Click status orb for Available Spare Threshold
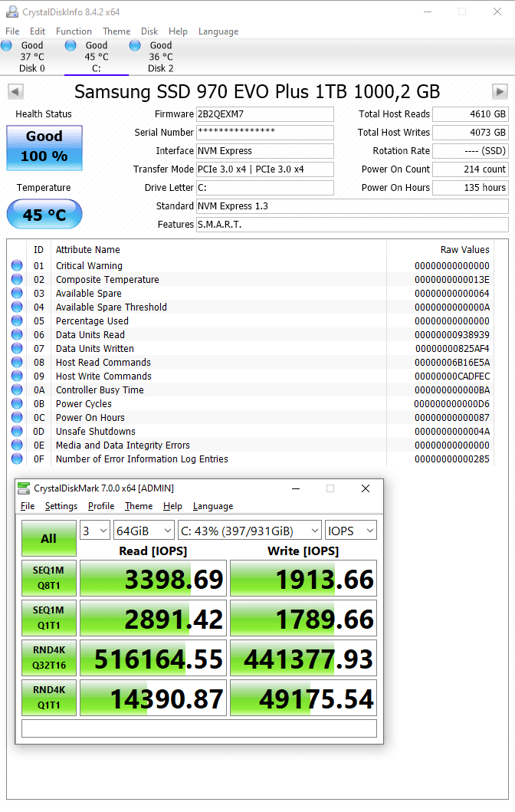Viewport: 515px width, 812px height. (17, 307)
